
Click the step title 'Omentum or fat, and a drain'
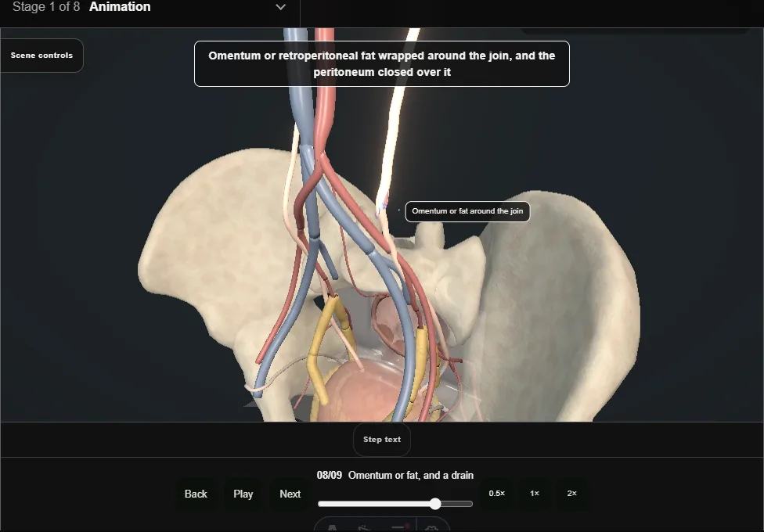[x=411, y=476]
